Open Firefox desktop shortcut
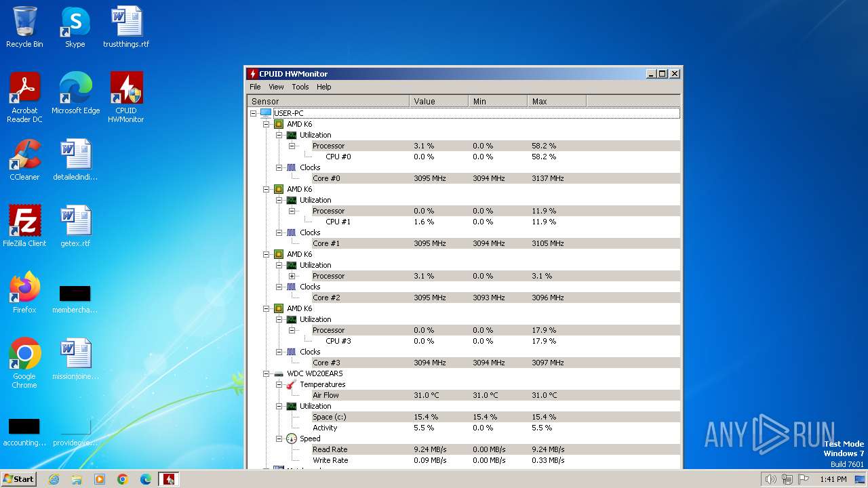This screenshot has height=488, width=868. point(24,293)
